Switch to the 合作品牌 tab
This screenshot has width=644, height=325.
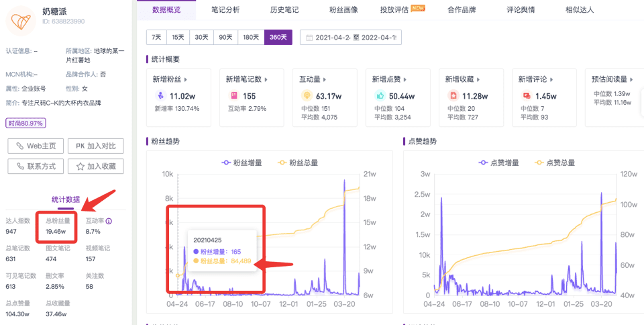(462, 10)
